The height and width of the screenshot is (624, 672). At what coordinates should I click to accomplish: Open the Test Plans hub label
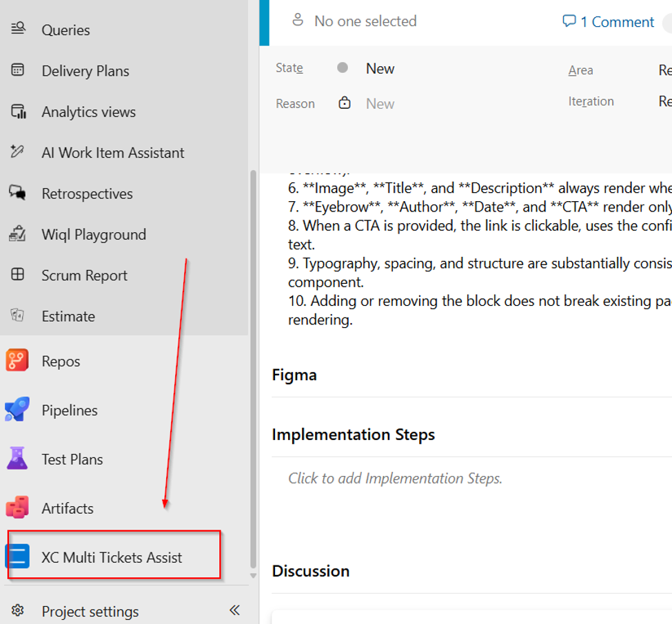(x=72, y=459)
